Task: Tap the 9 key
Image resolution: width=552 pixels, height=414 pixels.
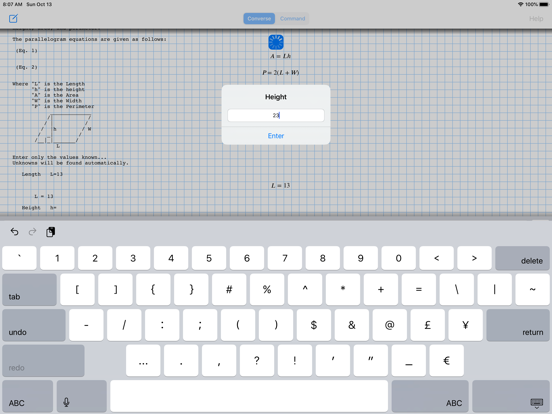Action: click(360, 258)
